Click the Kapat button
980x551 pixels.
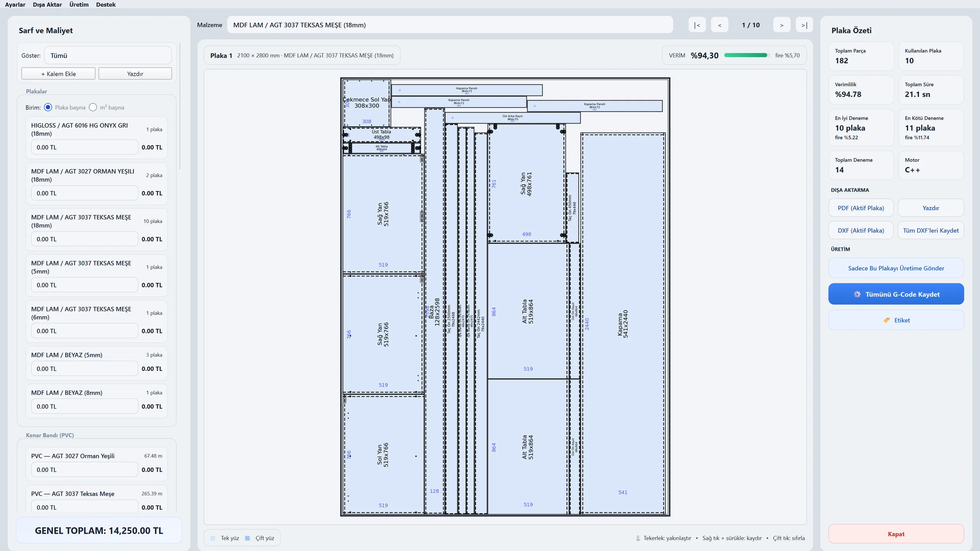[x=896, y=534]
